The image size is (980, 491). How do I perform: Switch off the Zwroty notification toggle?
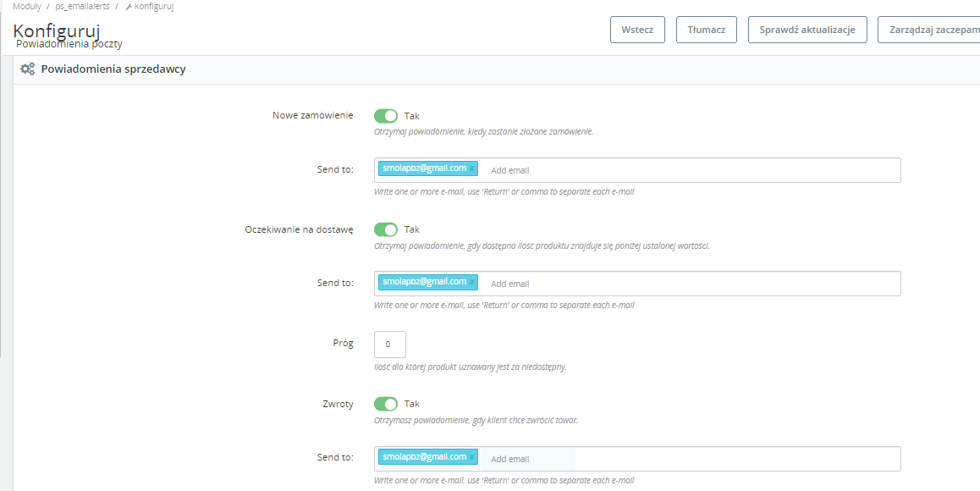click(386, 404)
